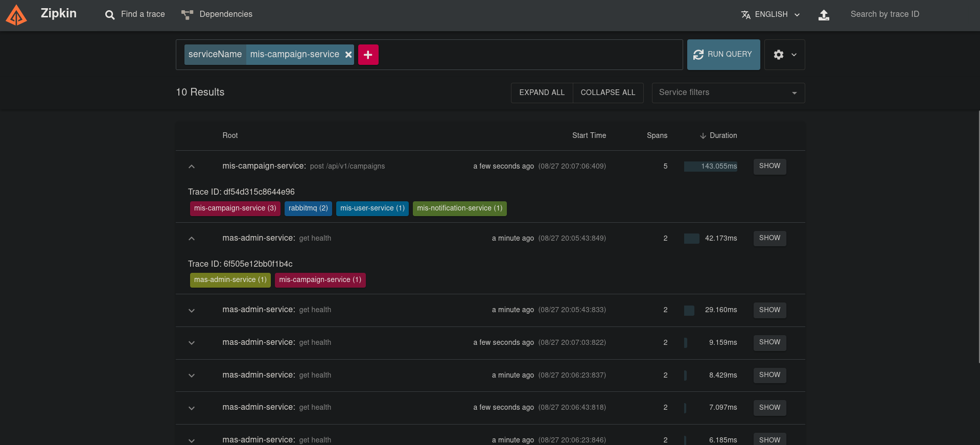
Task: Sort by the Duration column
Action: (x=718, y=135)
